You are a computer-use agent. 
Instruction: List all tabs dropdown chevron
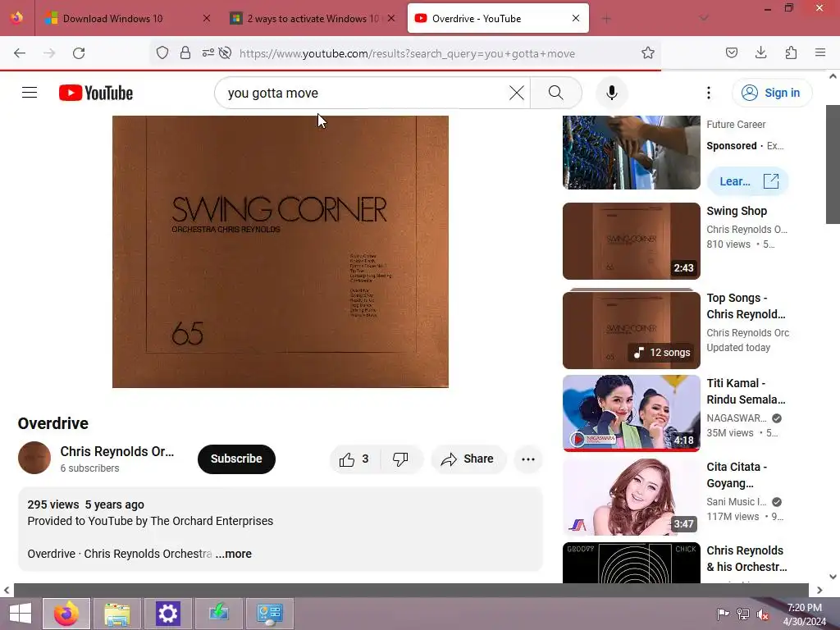tap(704, 18)
